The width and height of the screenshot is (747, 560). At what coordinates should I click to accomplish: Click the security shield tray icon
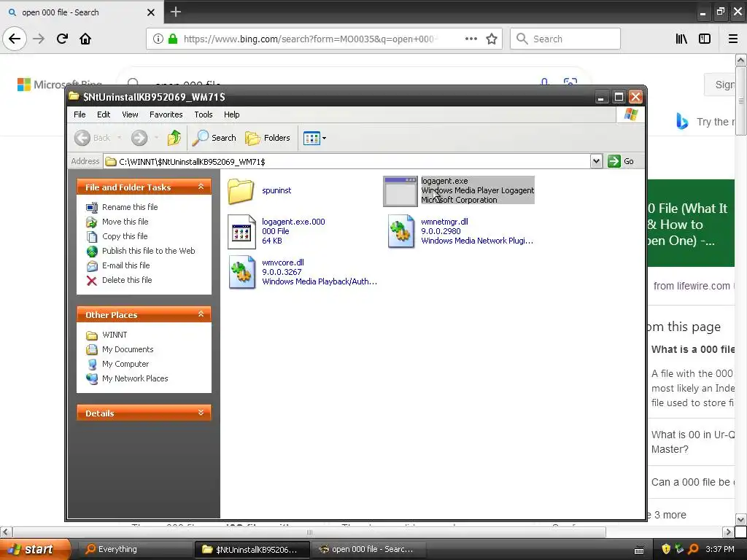pos(666,549)
